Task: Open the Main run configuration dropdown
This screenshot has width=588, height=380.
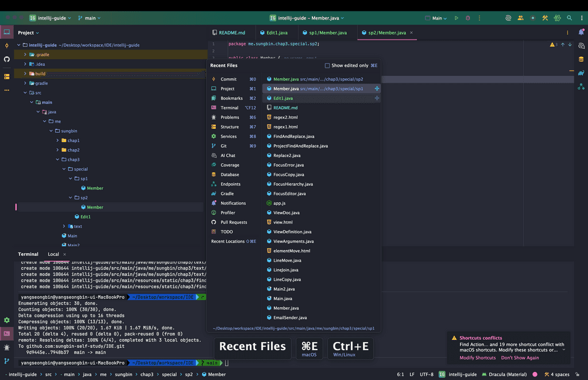Action: tap(436, 18)
